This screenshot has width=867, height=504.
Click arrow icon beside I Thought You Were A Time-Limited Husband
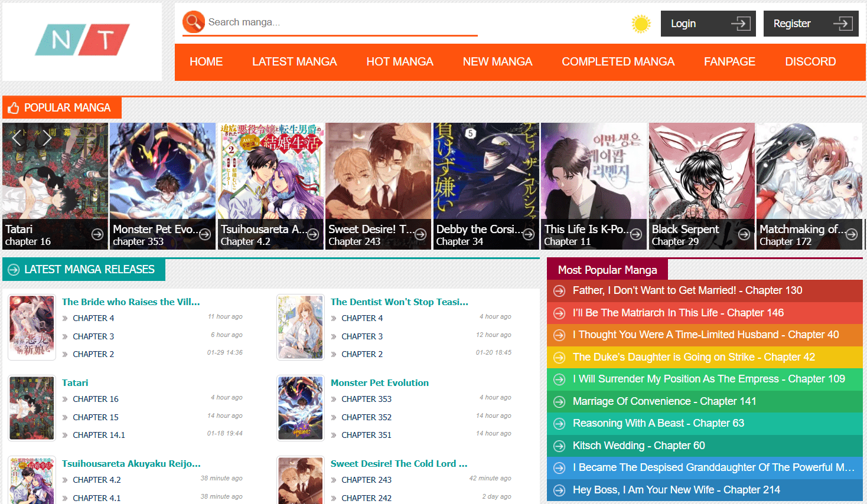pos(559,335)
